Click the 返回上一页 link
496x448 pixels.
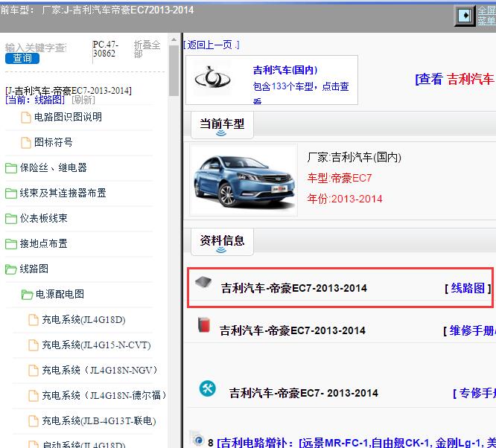[212, 45]
